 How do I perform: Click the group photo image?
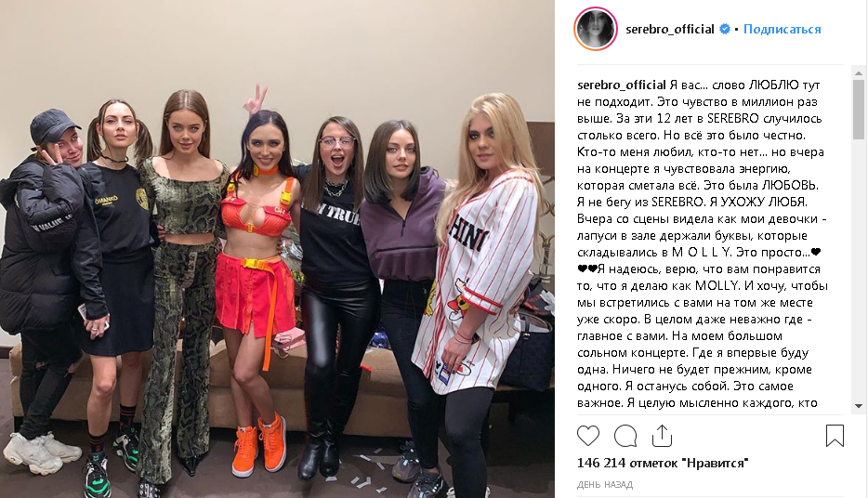[277, 249]
